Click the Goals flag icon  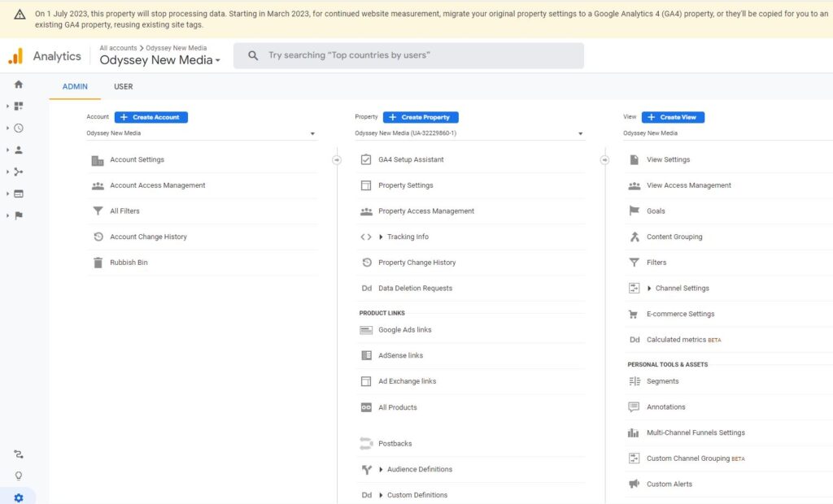pos(635,211)
